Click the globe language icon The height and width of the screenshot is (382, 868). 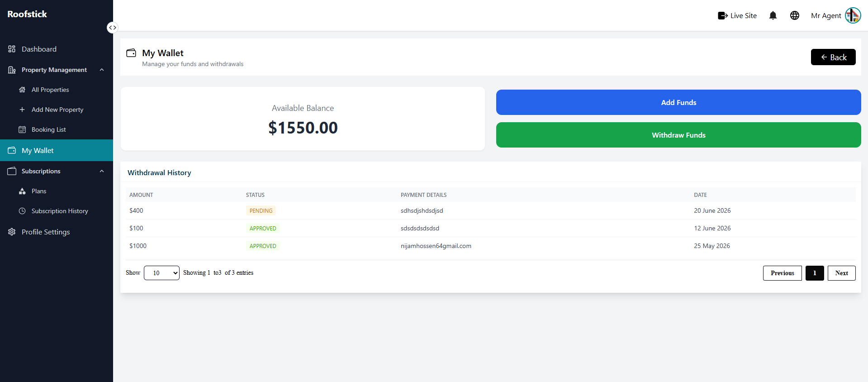point(795,15)
